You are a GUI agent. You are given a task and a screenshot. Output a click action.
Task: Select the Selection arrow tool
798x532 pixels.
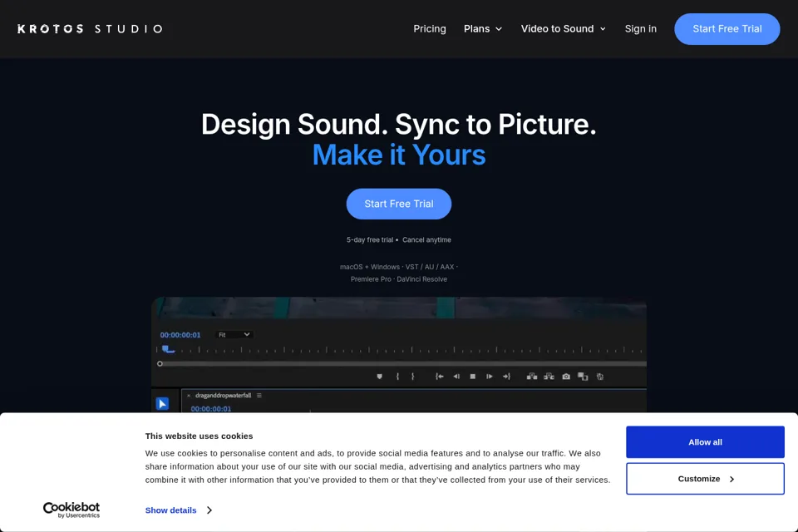(162, 404)
